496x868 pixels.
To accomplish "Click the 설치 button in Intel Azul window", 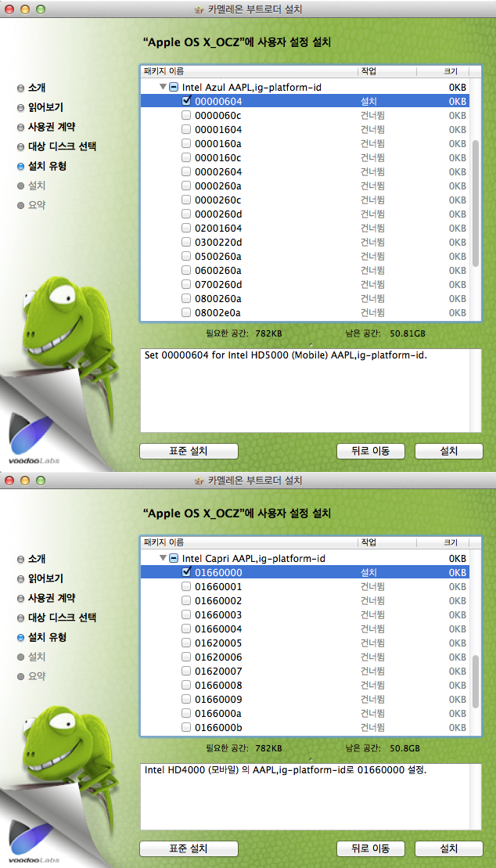I will pos(449,451).
